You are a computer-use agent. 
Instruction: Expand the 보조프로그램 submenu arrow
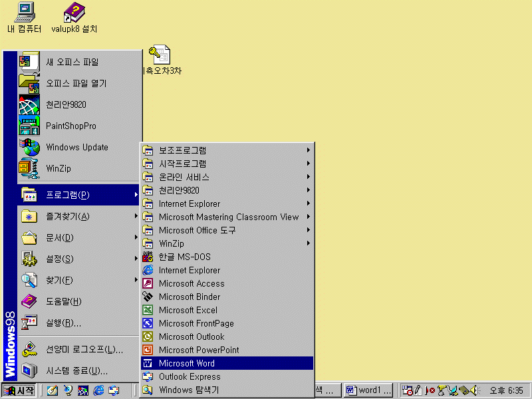click(308, 150)
